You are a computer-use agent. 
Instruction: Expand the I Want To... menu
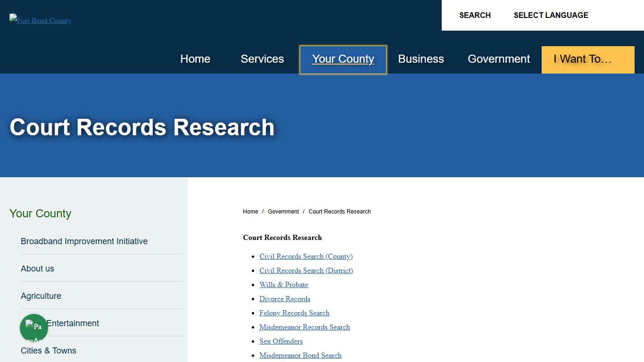587,60
